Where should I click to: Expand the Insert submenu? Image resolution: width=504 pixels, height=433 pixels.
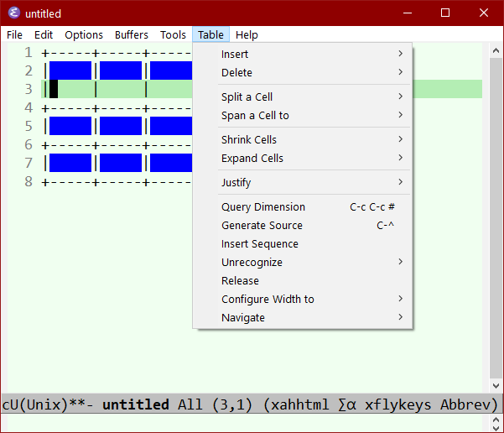pyautogui.click(x=302, y=54)
